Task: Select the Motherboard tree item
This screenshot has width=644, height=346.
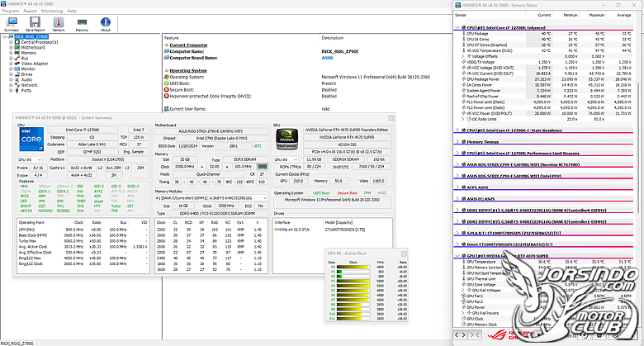Action: click(33, 48)
